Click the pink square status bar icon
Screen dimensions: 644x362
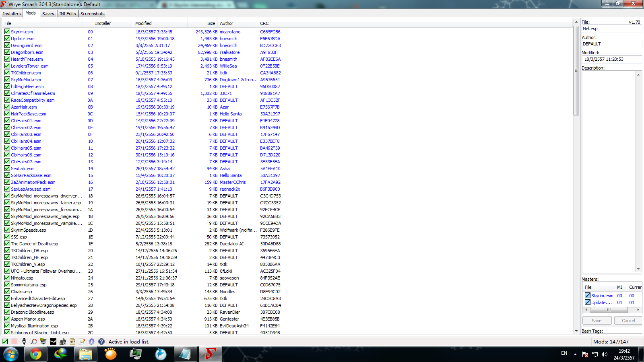click(x=14, y=341)
